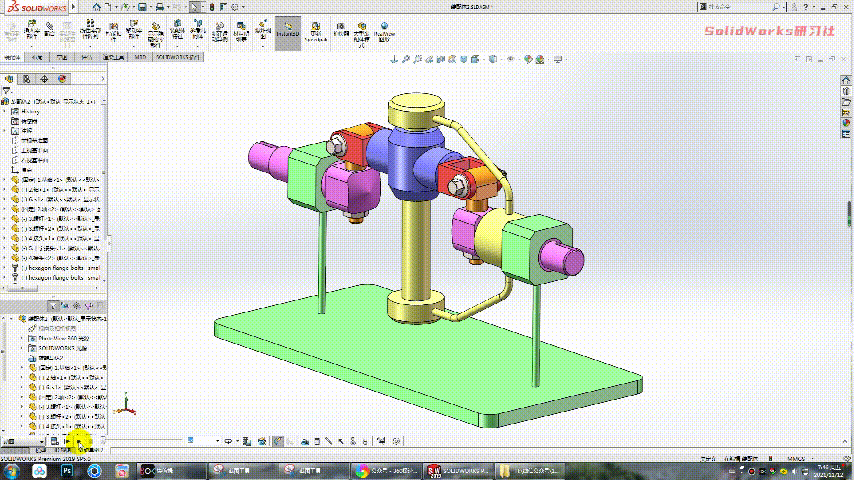
Task: Open the Options gear icon
Action: (235, 7)
